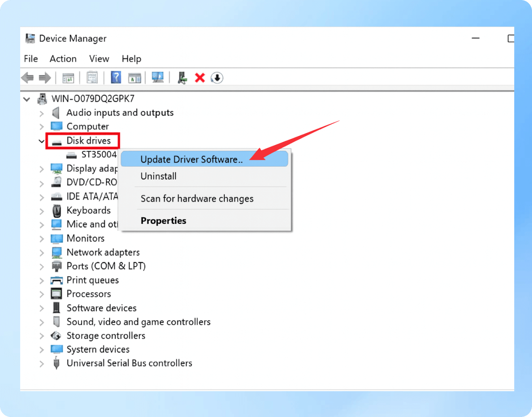Open the Help menu
The image size is (532, 417).
[x=132, y=59]
